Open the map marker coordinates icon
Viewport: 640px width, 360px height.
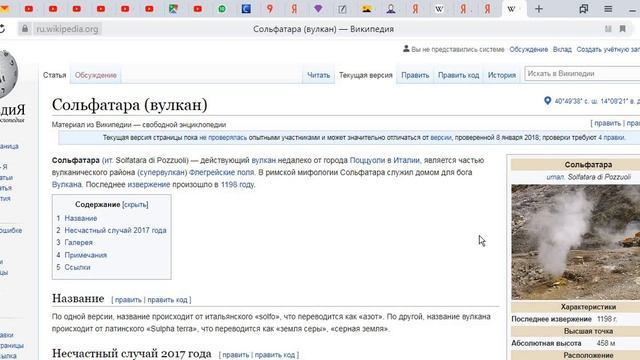547,101
